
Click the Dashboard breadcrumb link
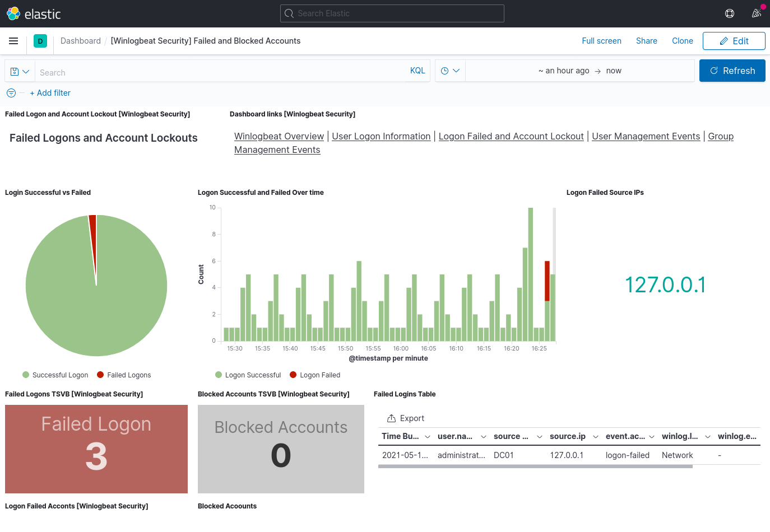tap(80, 40)
